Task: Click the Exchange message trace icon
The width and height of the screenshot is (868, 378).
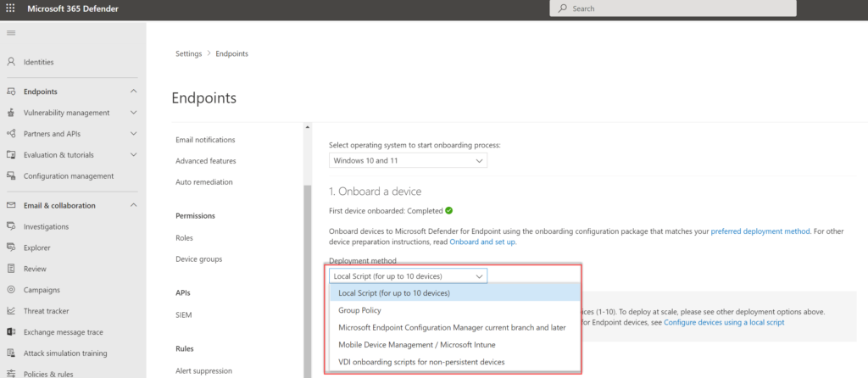Action: [10, 332]
